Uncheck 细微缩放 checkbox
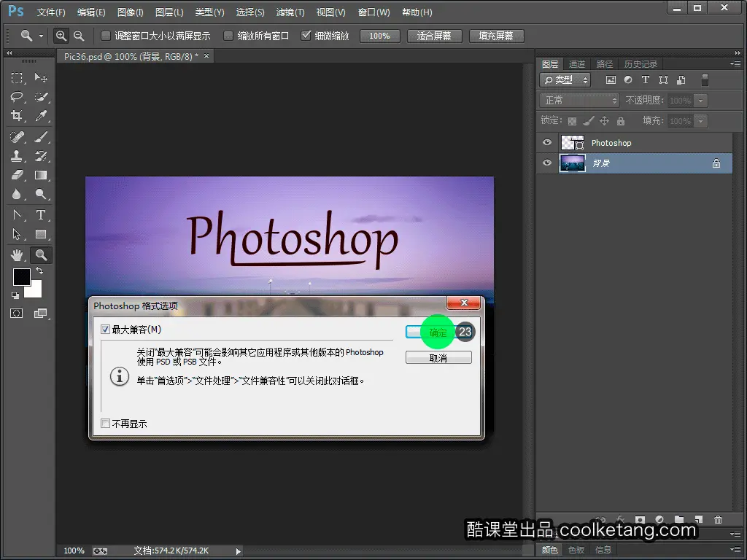This screenshot has height=560, width=747. click(306, 36)
